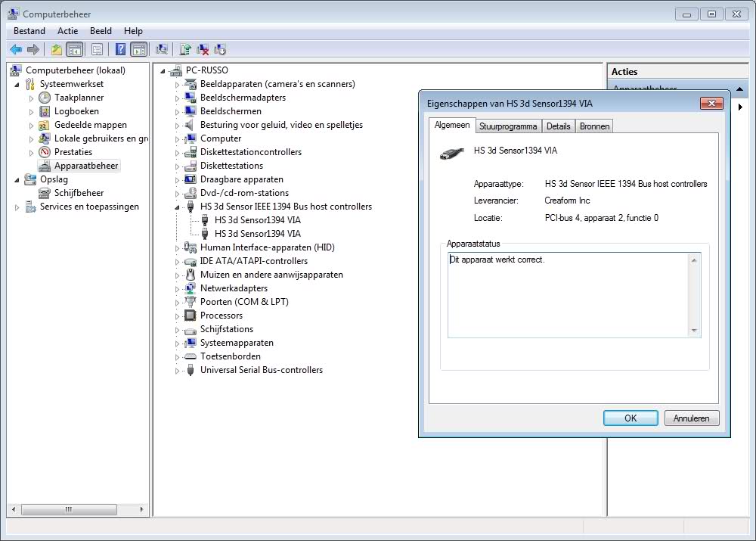
Task: Click the uninstall device red X icon
Action: point(203,49)
